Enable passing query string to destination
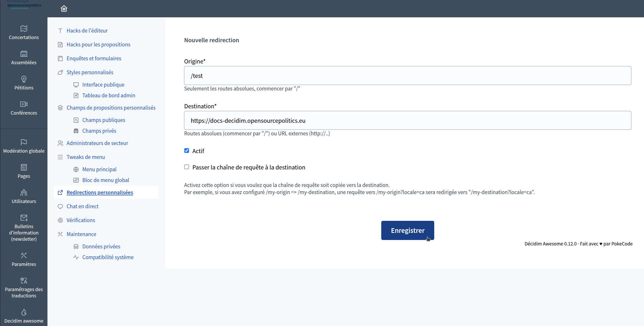This screenshot has width=644, height=326. 187,167
